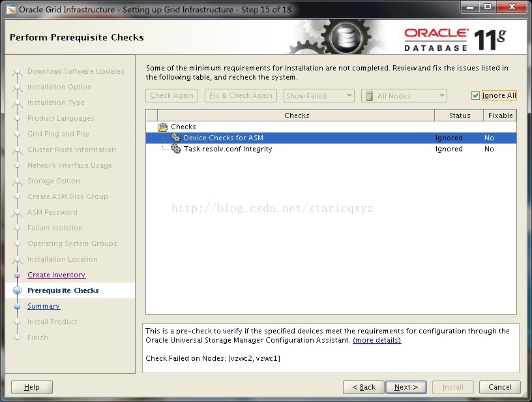
Task: Select Prerequisite Checks in the step list
Action: [x=63, y=290]
